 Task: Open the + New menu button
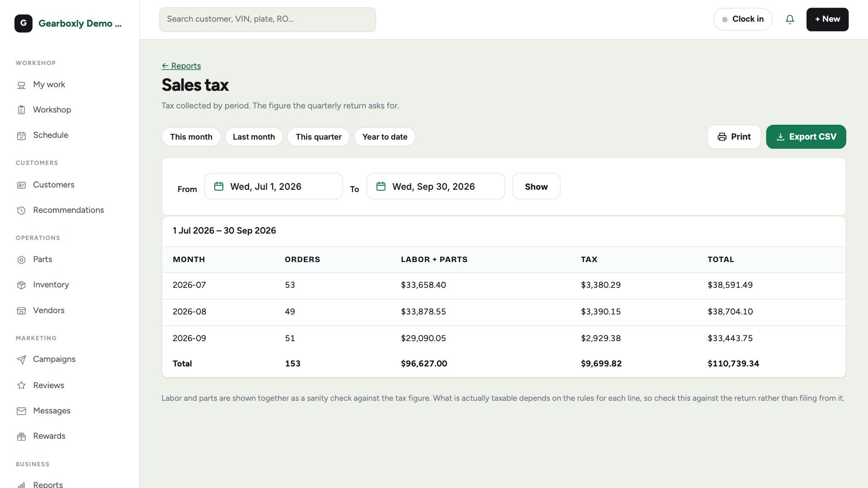[827, 19]
